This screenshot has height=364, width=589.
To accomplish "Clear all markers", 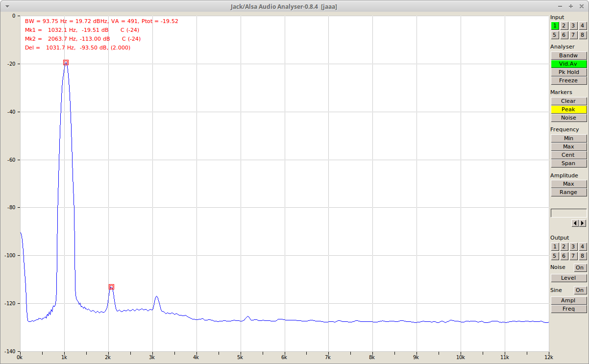I will pos(568,101).
